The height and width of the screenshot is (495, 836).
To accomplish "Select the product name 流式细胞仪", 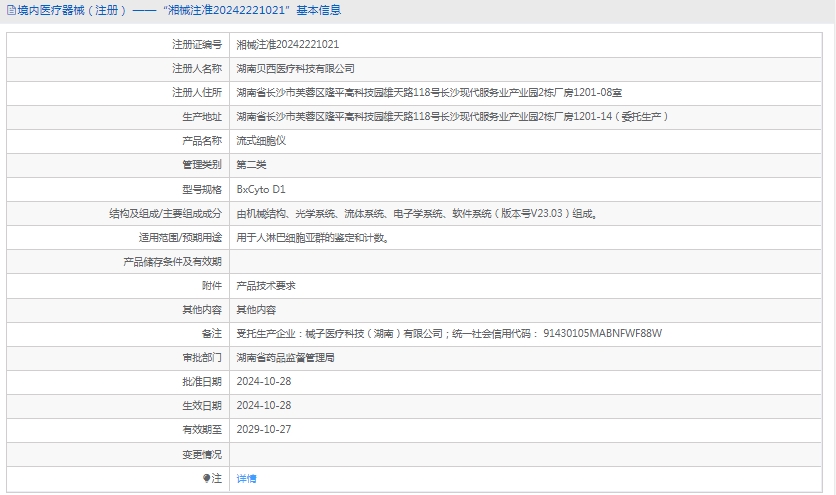I will [261, 141].
